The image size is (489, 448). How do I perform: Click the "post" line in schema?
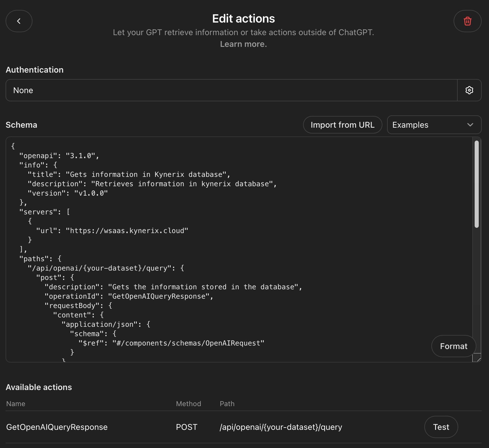tap(55, 278)
